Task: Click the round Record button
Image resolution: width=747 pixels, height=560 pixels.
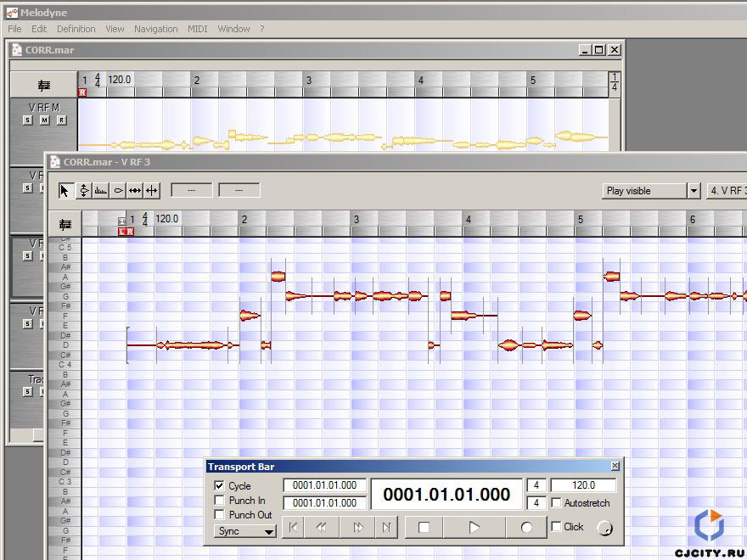Action: [526, 527]
